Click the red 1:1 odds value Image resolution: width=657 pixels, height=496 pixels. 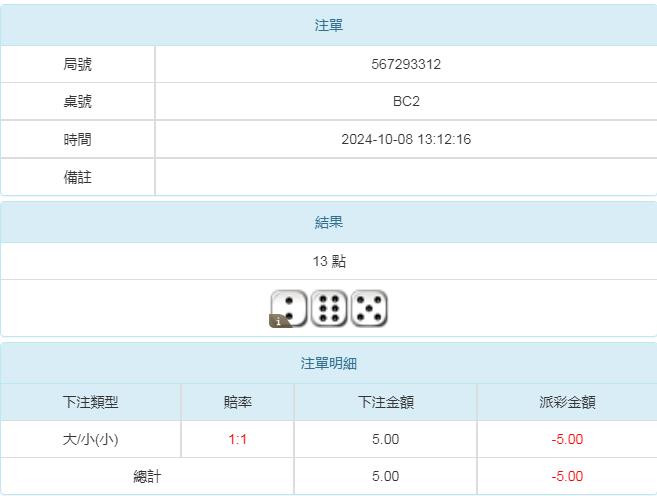coord(238,439)
